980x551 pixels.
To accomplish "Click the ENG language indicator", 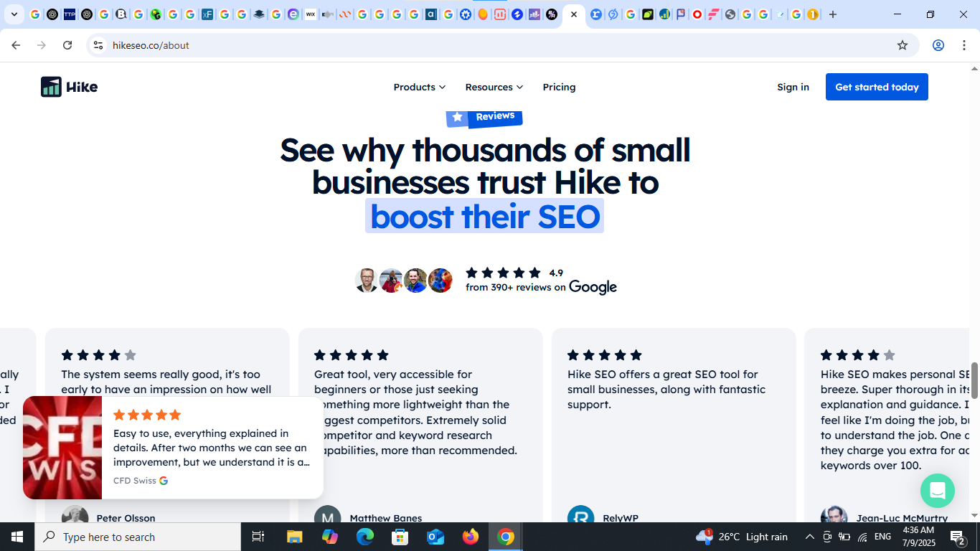I will pos(882,537).
